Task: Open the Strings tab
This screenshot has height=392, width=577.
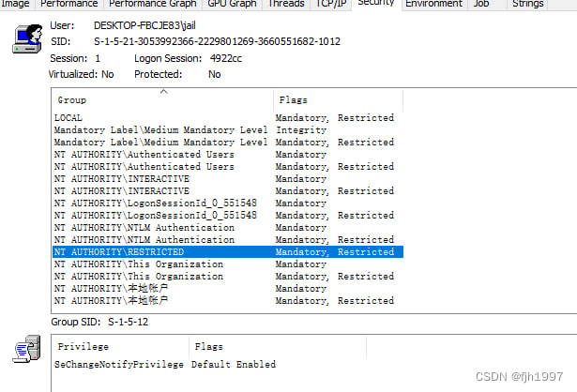Action: coord(527,4)
